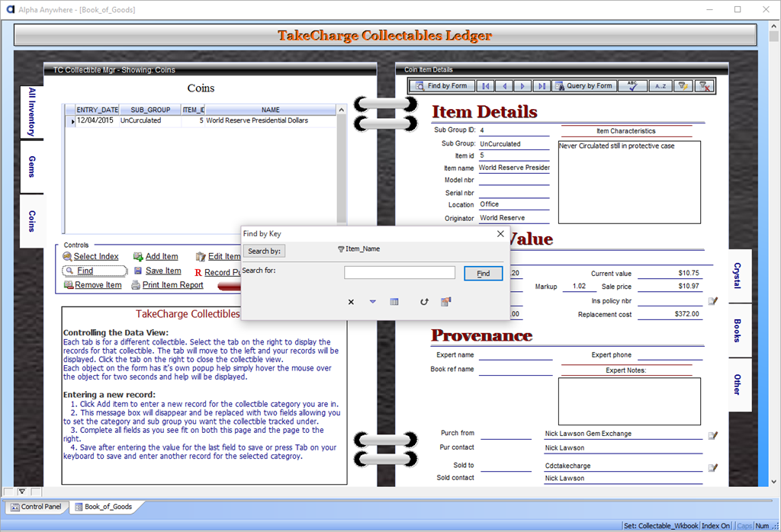Image resolution: width=781 pixels, height=532 pixels.
Task: Click the first record navigation arrow
Action: (485, 86)
